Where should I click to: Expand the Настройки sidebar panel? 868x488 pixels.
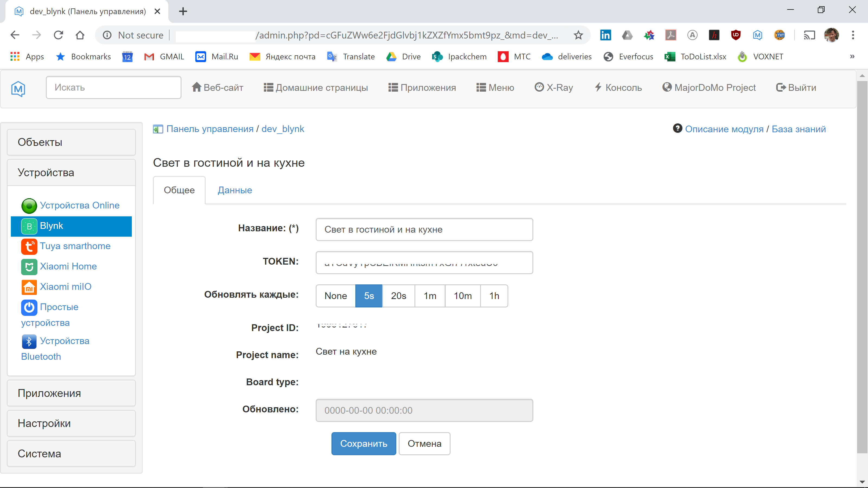[x=71, y=423]
